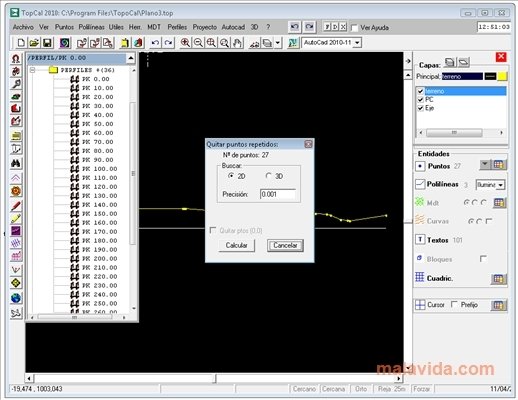Activate the pan hand tool

[x=237, y=43]
